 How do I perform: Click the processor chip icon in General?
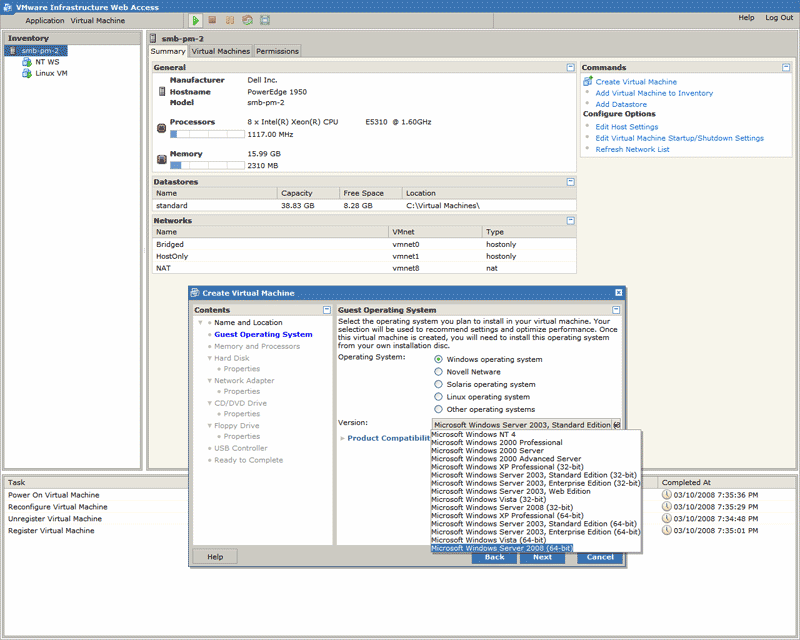(162, 128)
